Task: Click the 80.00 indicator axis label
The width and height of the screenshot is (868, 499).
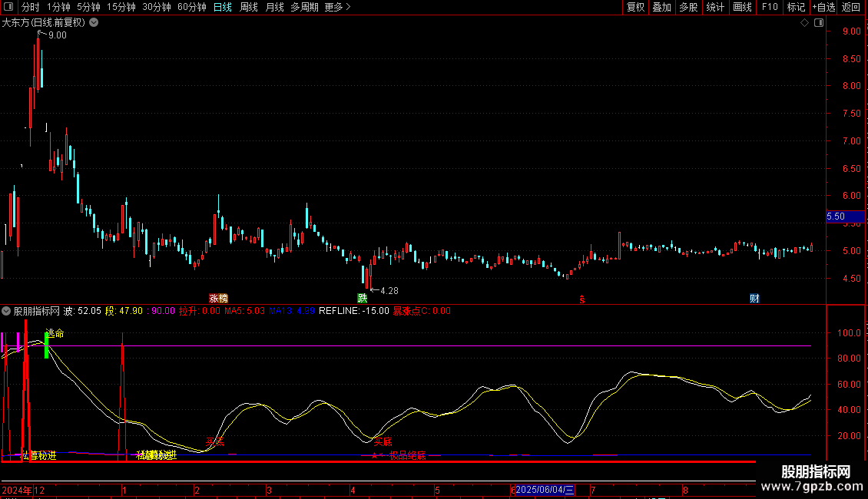Action: coord(849,359)
